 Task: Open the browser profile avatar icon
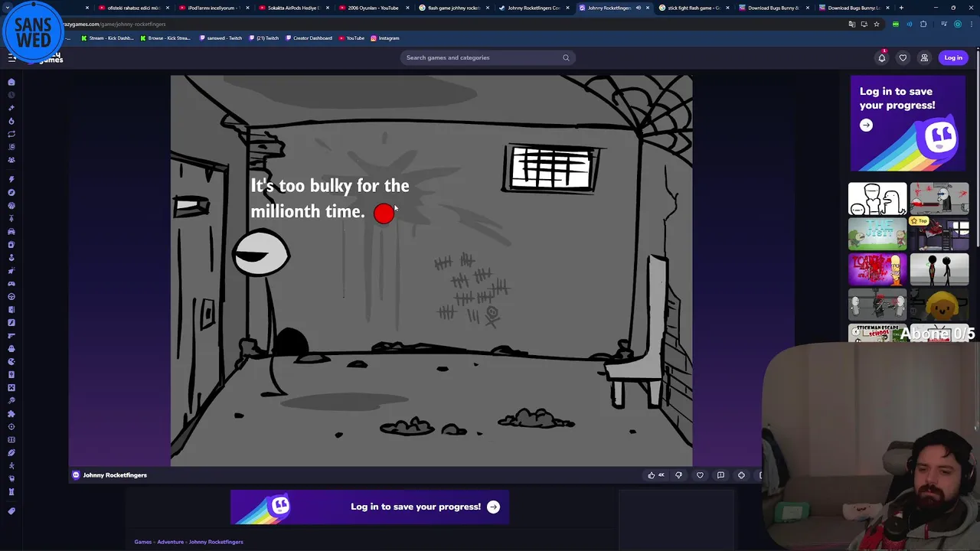pos(958,24)
